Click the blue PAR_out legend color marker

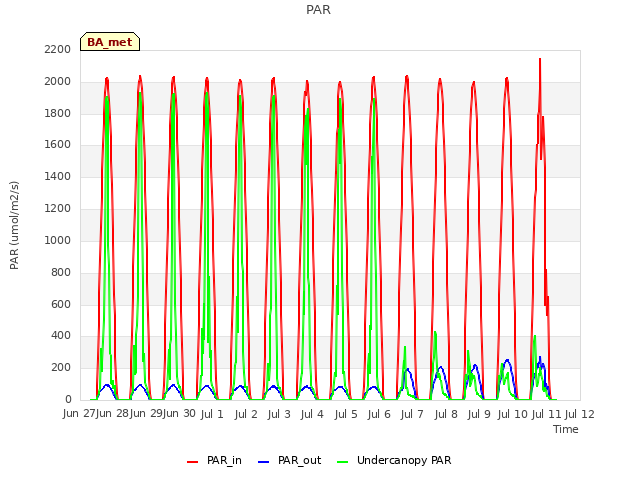(x=264, y=462)
